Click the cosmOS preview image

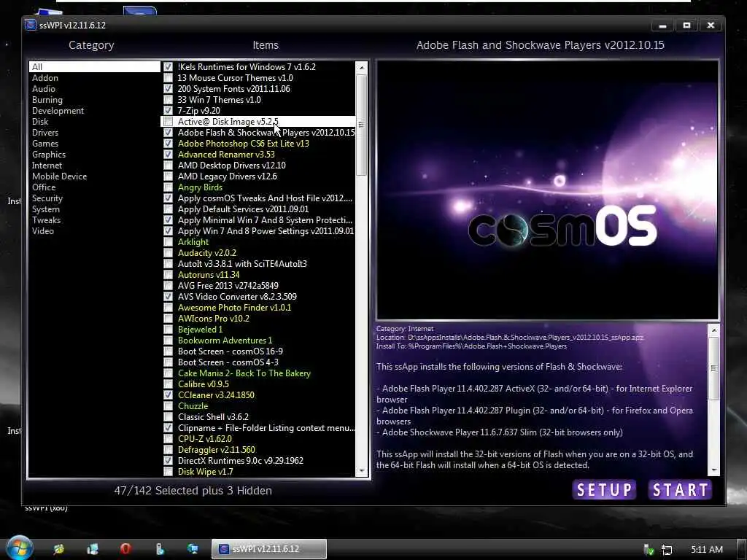(547, 190)
